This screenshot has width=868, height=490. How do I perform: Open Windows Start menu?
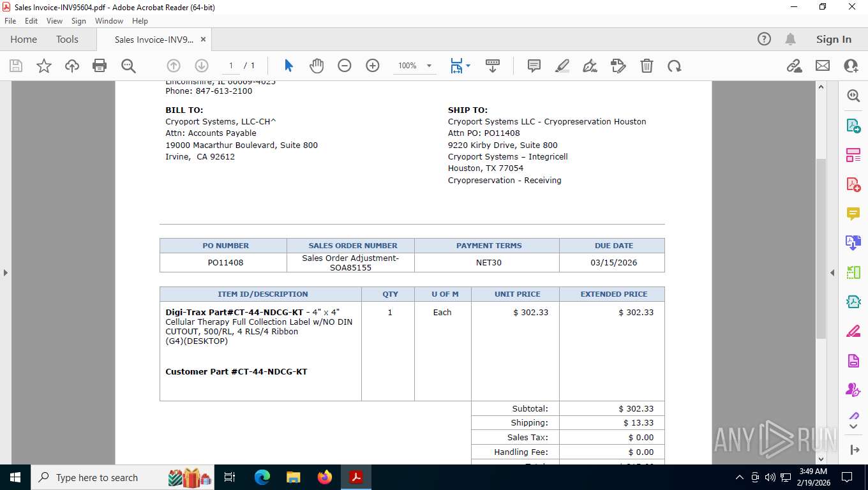click(x=15, y=477)
